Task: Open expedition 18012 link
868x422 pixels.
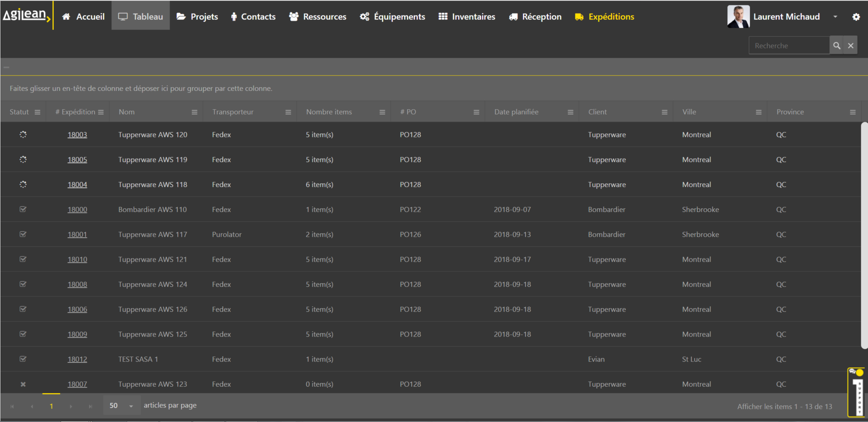Action: 77,359
